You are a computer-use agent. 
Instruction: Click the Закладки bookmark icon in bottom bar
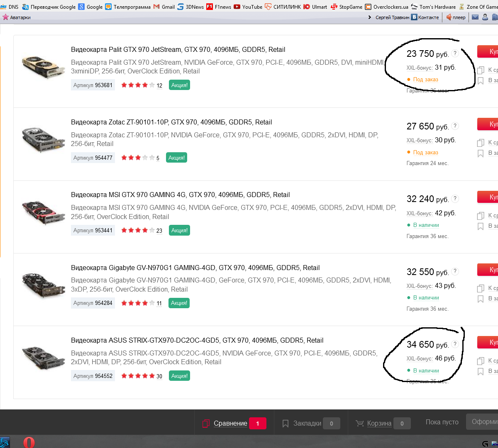pyautogui.click(x=286, y=424)
